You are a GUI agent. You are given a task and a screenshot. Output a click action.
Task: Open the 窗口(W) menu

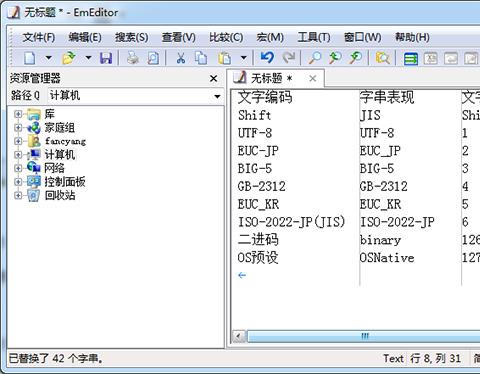click(363, 37)
